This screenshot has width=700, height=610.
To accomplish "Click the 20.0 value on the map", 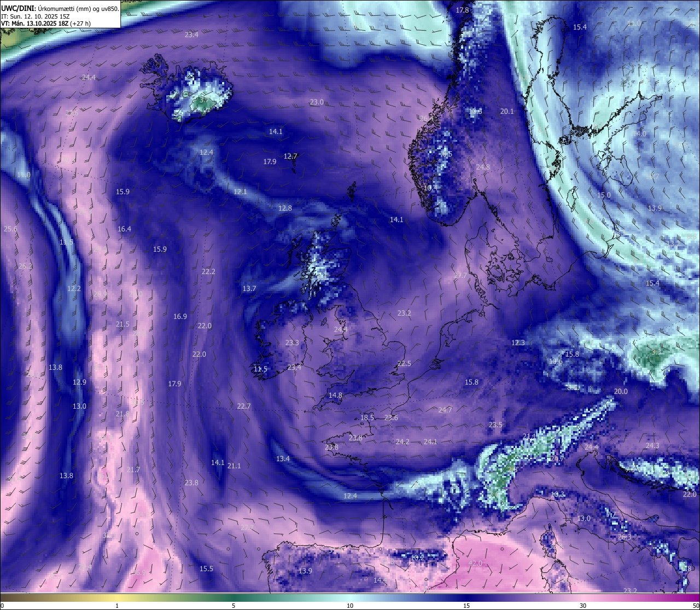I will click(621, 392).
